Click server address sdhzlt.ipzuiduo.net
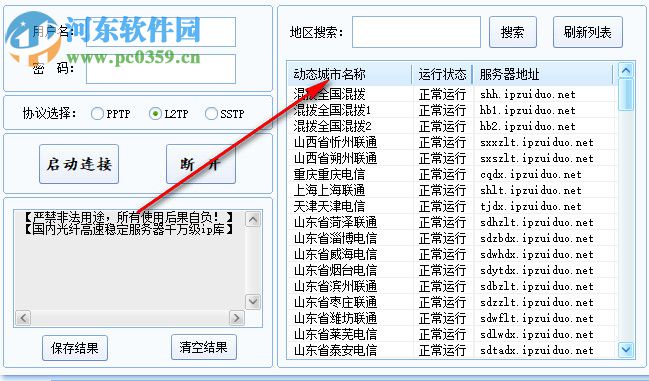 [x=537, y=223]
